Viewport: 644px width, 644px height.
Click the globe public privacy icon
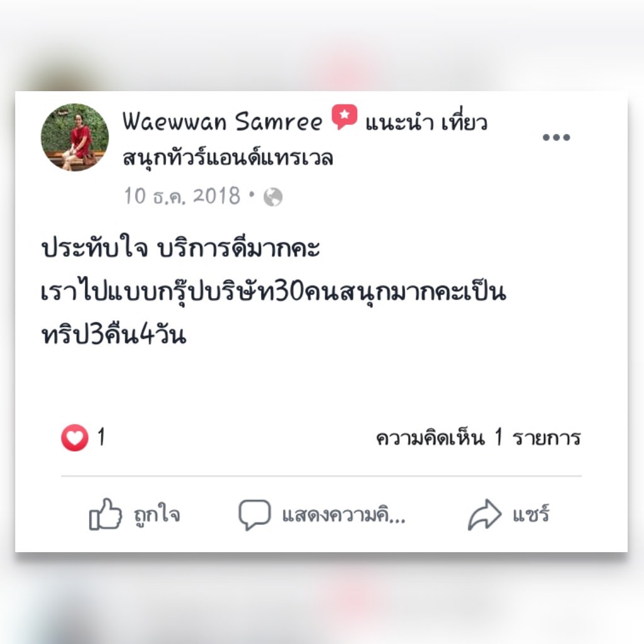273,197
